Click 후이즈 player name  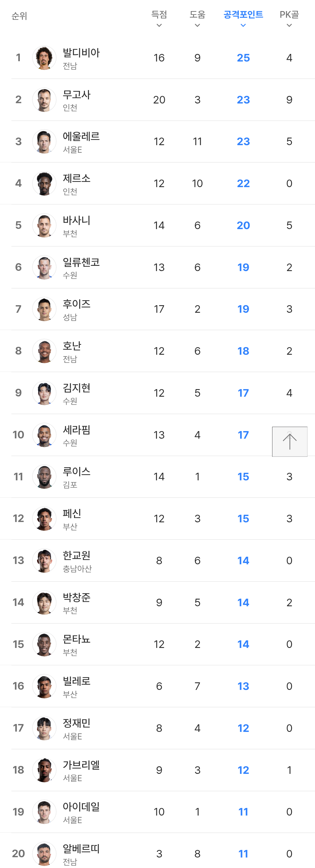(76, 304)
